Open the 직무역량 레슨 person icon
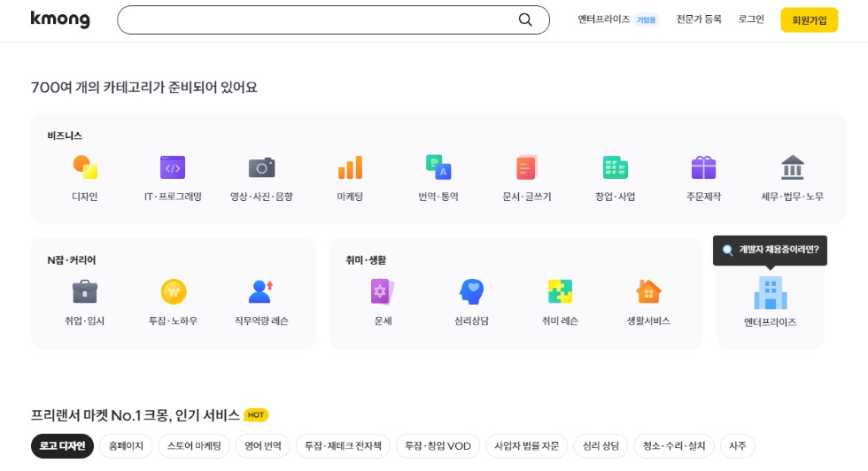Image resolution: width=868 pixels, height=471 pixels. click(x=261, y=291)
